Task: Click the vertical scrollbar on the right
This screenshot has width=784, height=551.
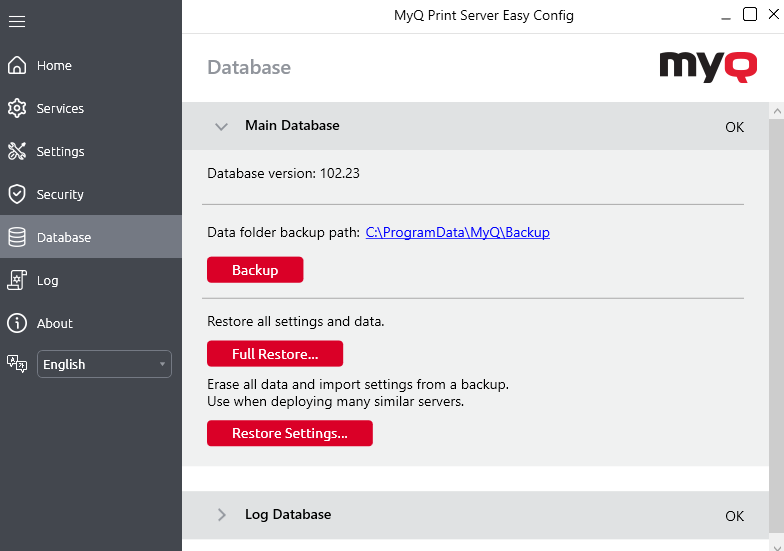Action: point(776,300)
